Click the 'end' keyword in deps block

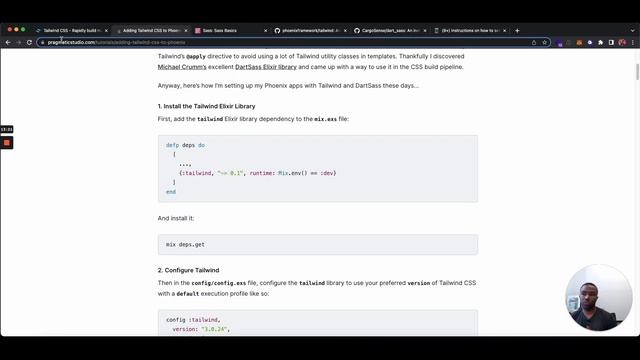pos(171,192)
